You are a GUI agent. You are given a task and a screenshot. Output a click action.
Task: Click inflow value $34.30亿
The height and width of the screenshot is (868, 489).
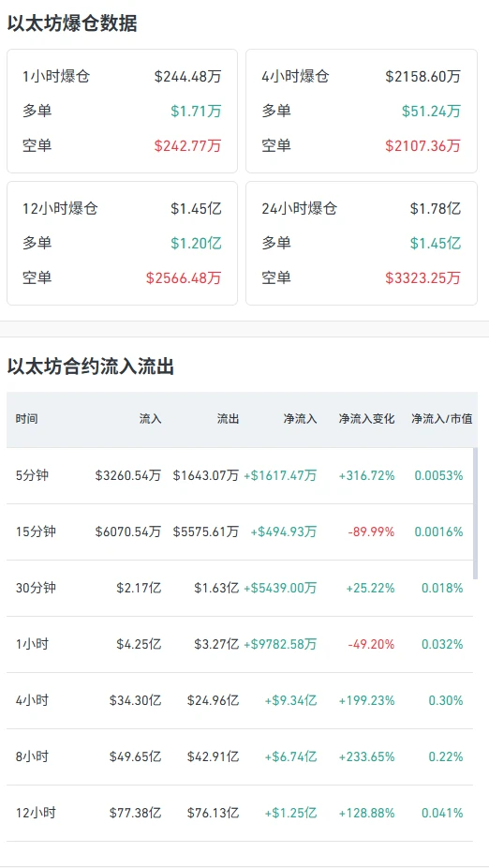(x=135, y=701)
